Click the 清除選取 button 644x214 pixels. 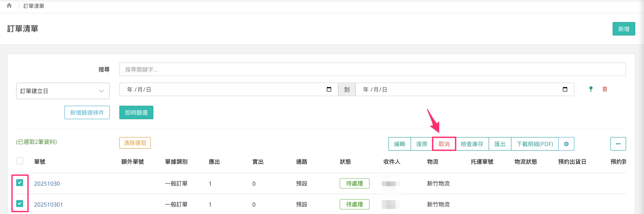(x=135, y=143)
